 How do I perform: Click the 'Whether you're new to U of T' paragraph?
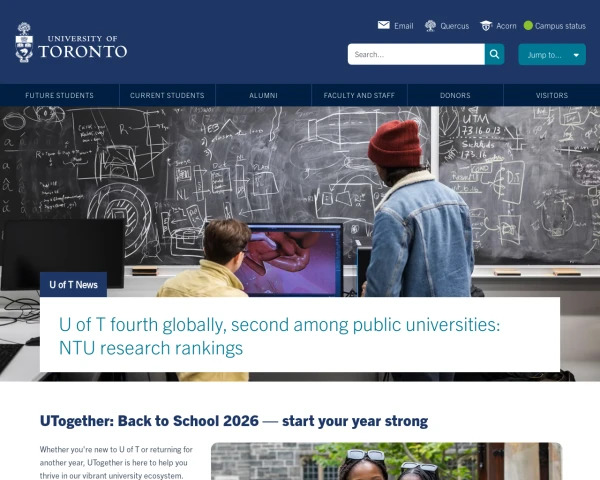116,462
